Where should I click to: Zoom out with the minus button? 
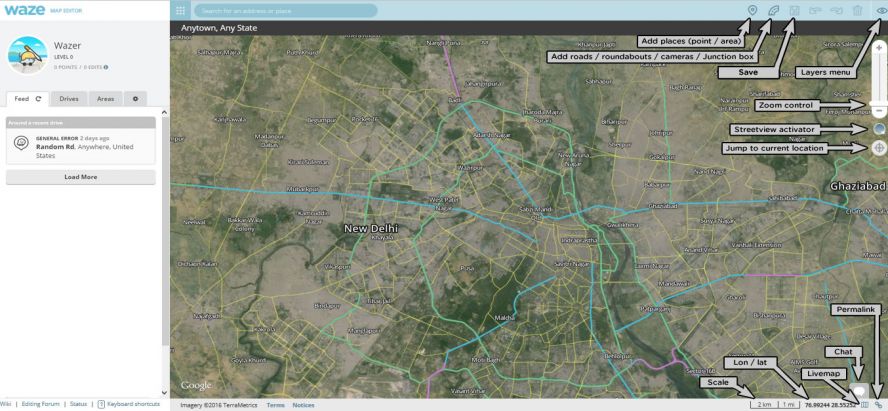(x=878, y=111)
